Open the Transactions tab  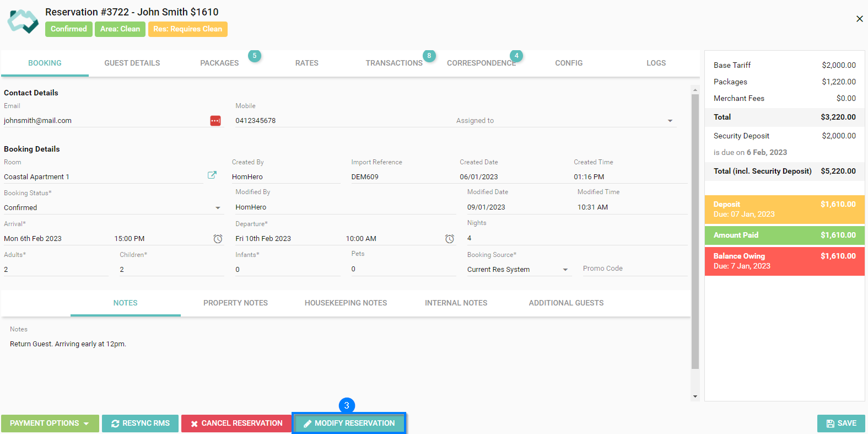click(394, 63)
